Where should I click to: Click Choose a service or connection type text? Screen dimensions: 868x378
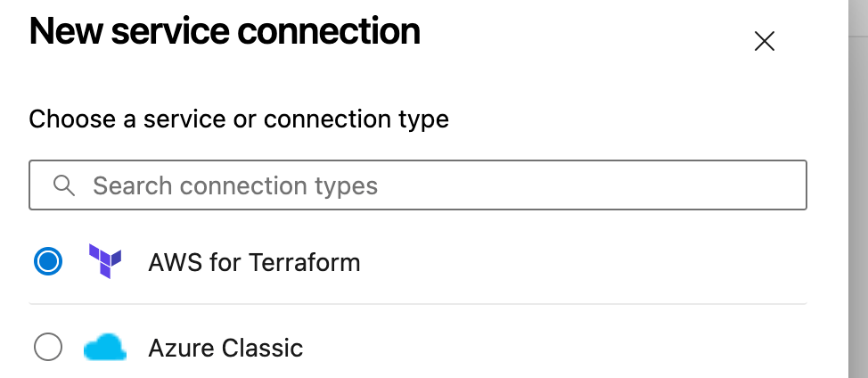click(239, 119)
